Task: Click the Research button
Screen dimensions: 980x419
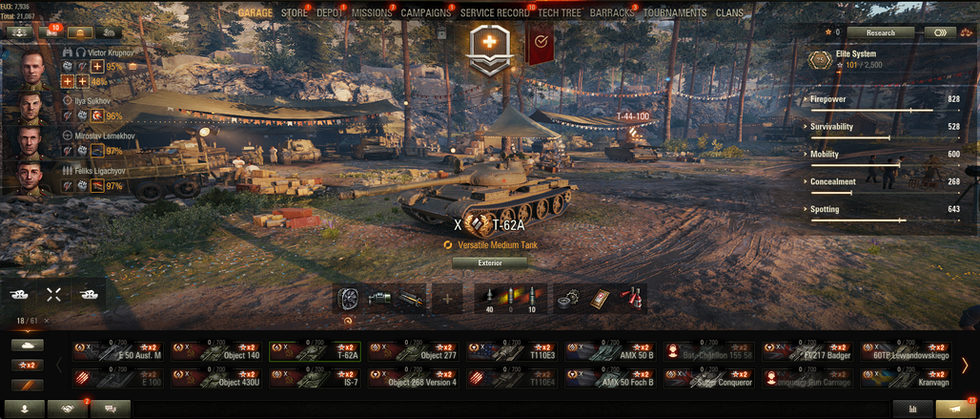Action: pos(881,32)
